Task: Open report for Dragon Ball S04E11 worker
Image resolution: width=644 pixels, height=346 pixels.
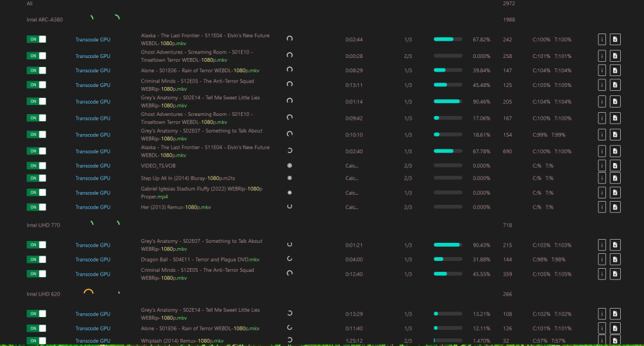Action: click(615, 259)
